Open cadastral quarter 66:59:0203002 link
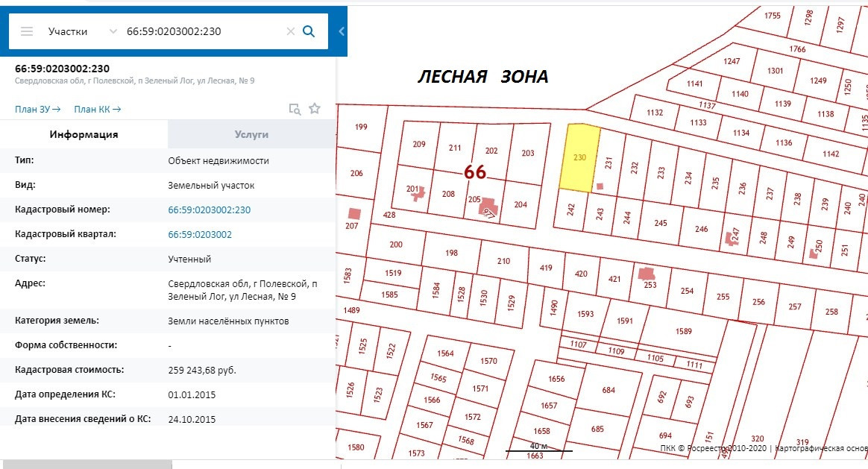Image resolution: width=868 pixels, height=469 pixels. [x=200, y=234]
